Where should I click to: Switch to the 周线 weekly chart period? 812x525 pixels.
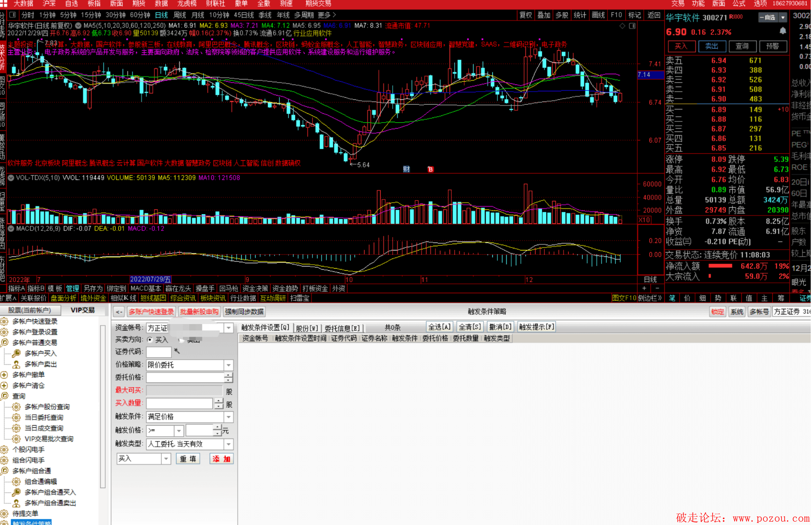click(180, 15)
